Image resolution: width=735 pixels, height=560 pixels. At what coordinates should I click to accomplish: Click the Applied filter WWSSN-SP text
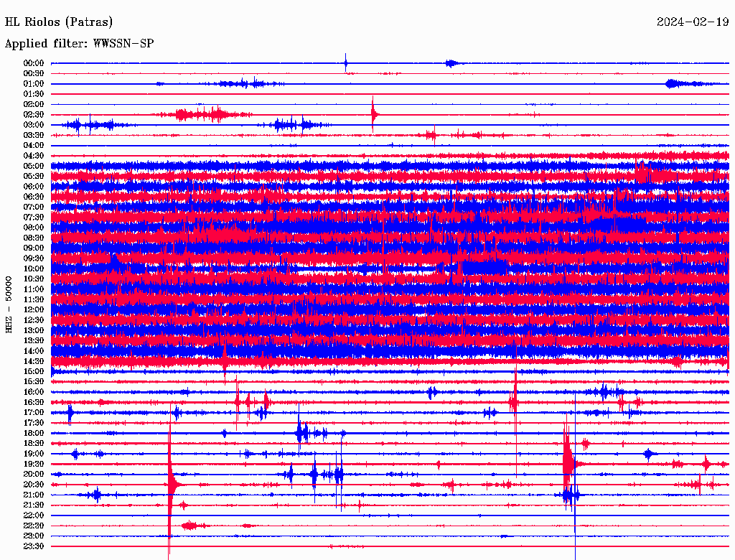pyautogui.click(x=79, y=44)
